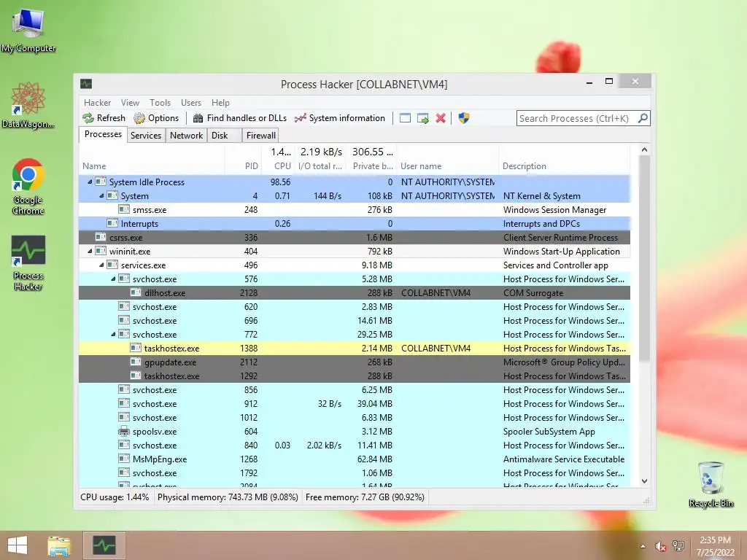The width and height of the screenshot is (747, 560).
Task: Click the shield elevation icon in toolbar
Action: pos(464,118)
